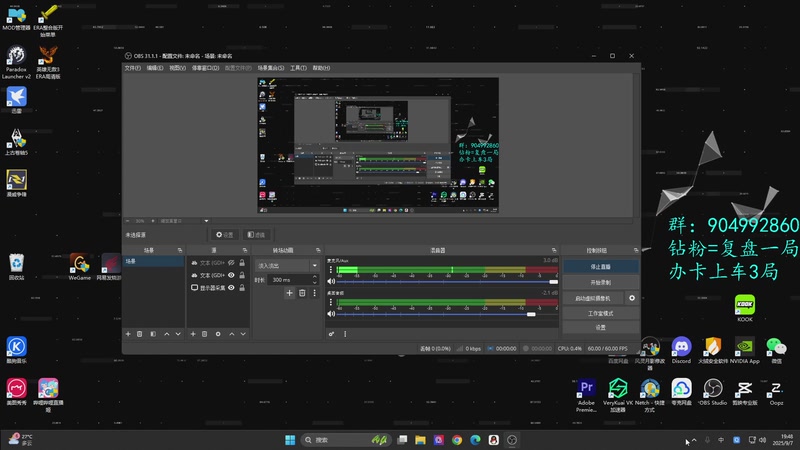Add a new source with plus icon

coord(193,334)
